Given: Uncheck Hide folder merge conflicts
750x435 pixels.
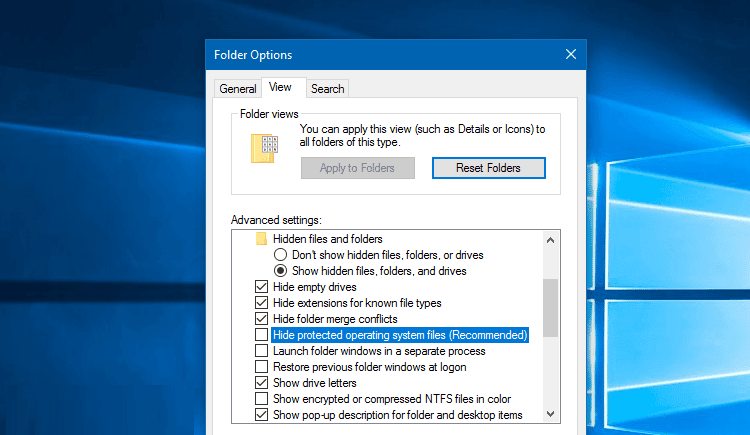Looking at the screenshot, I should click(261, 319).
